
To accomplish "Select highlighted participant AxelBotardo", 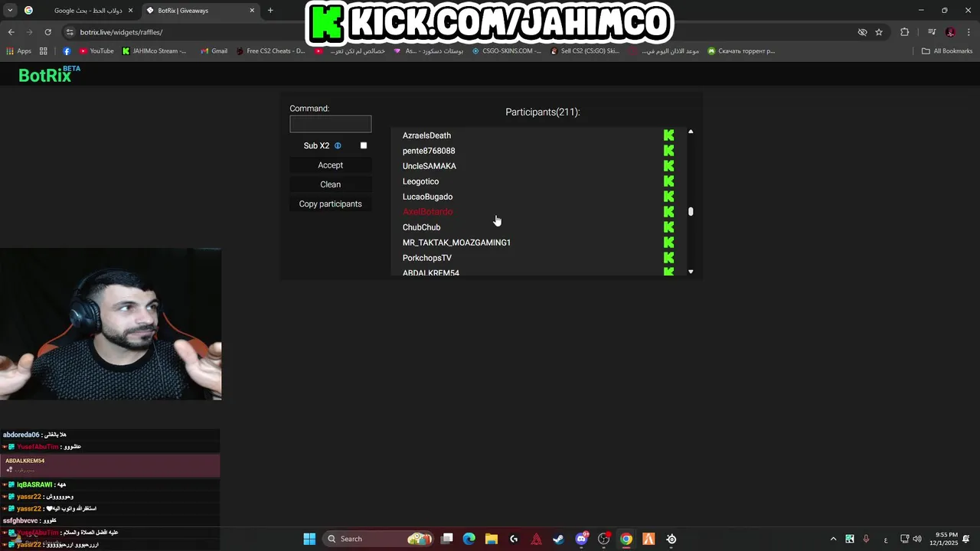I will (427, 212).
